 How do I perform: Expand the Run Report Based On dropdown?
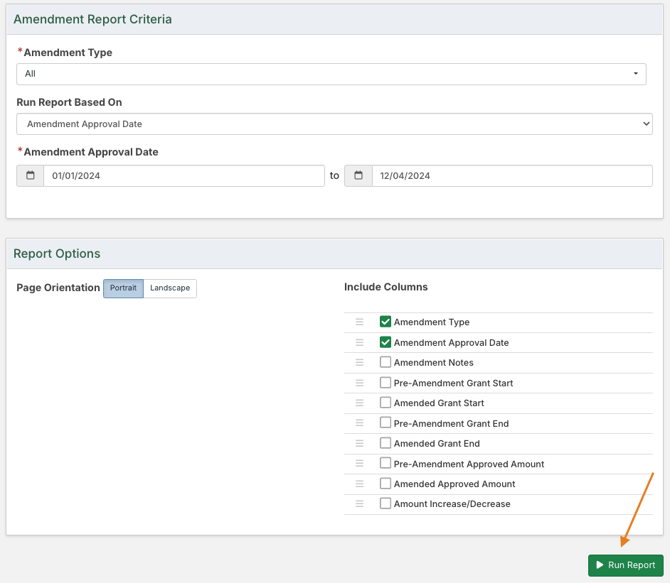coord(334,124)
